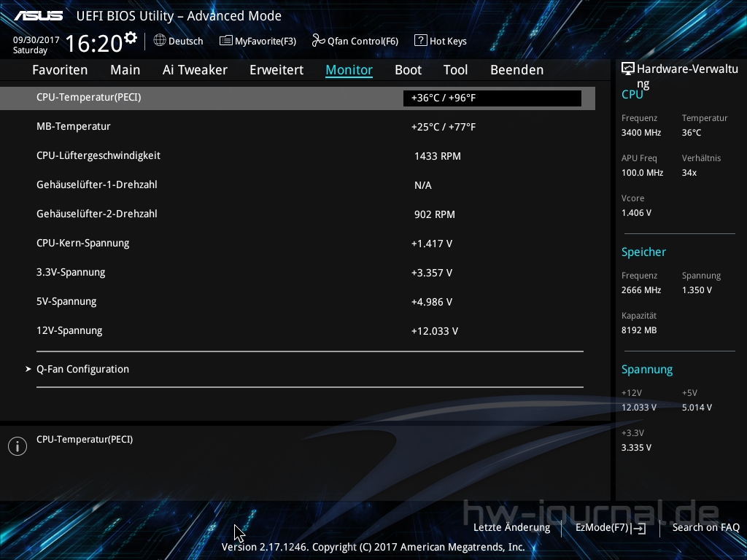Click the 34x Verhältnis value
This screenshot has width=747, height=560.
click(689, 172)
